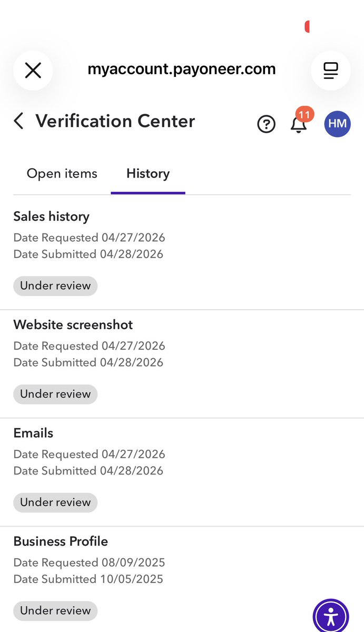The image size is (364, 632).
Task: Open the help question mark icon
Action: click(x=267, y=124)
